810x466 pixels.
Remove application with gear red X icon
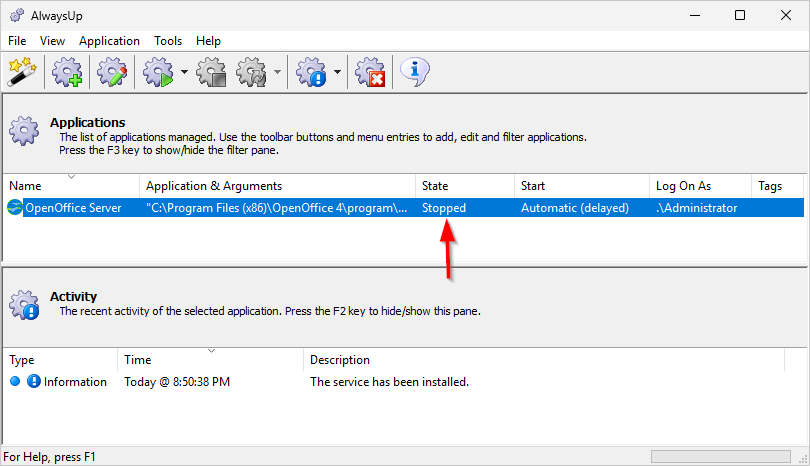coord(370,71)
